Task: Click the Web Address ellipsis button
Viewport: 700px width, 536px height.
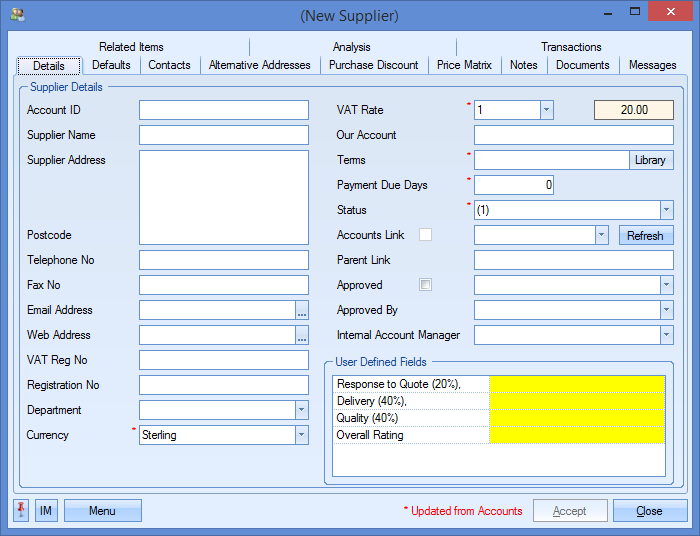Action: [x=302, y=335]
